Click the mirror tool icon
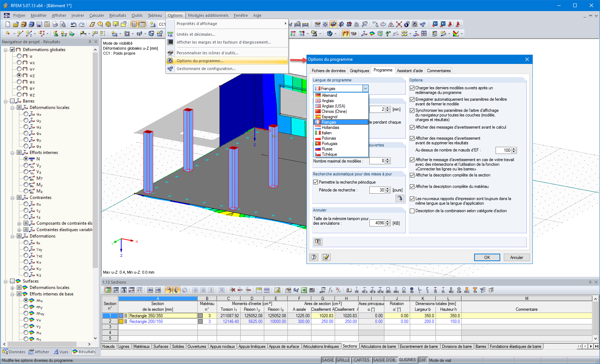 coord(391,24)
